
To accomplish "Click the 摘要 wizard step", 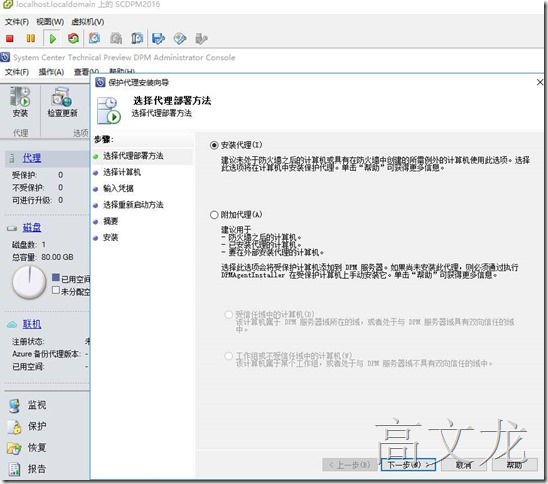I will (x=110, y=221).
